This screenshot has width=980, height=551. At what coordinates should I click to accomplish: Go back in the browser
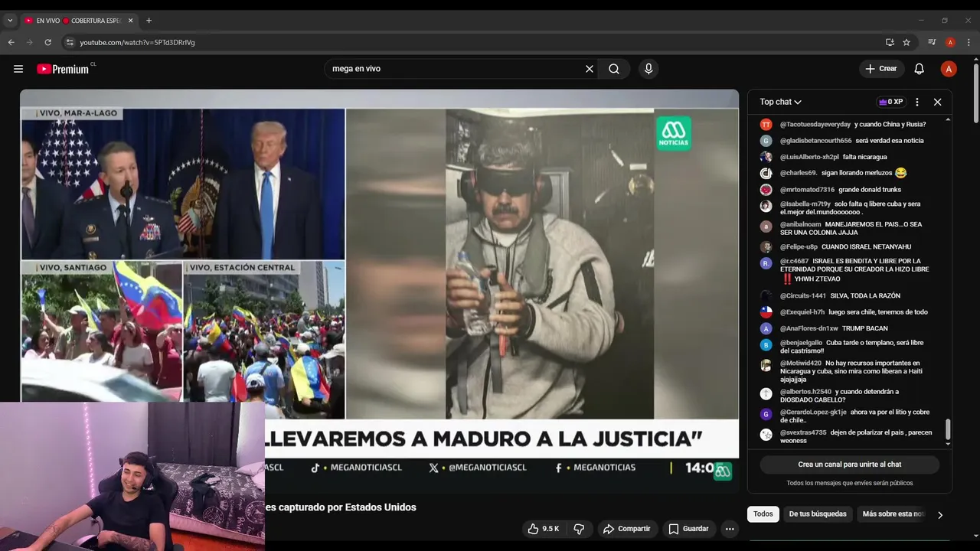click(11, 42)
